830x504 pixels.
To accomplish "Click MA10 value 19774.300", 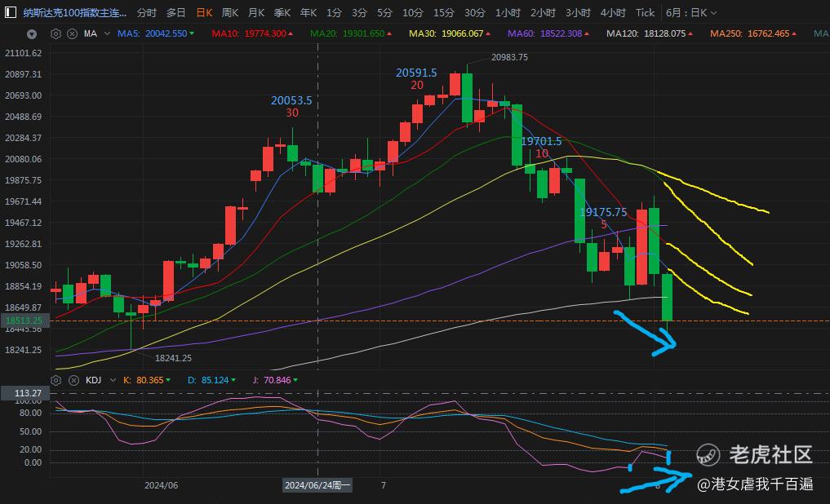I will [265, 33].
